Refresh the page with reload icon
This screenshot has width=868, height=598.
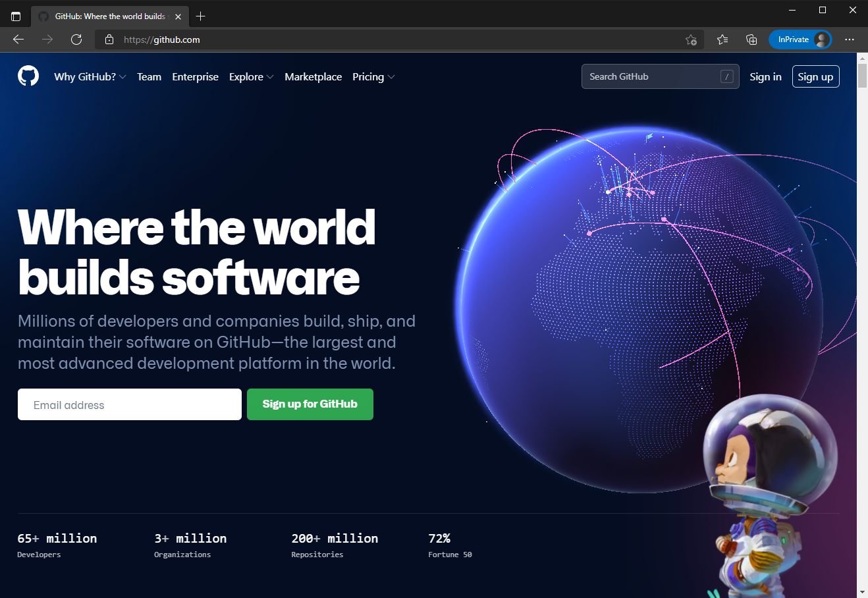point(76,40)
